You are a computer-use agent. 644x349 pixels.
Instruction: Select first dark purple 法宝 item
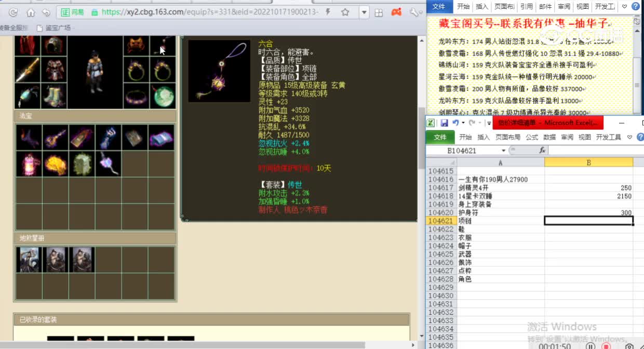pyautogui.click(x=29, y=137)
